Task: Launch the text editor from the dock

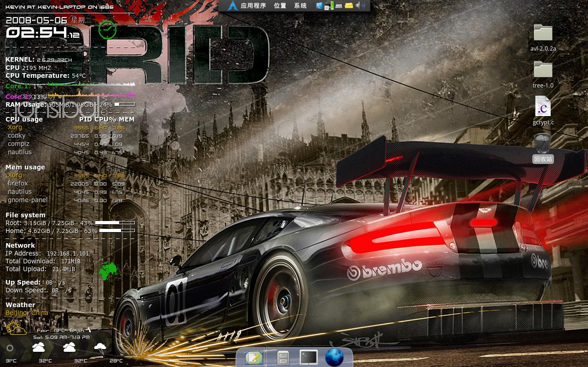Action: pos(254,357)
